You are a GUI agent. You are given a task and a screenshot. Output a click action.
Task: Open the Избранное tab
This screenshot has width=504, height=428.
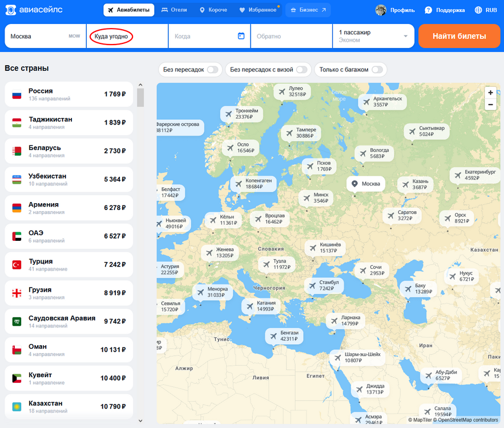(259, 10)
